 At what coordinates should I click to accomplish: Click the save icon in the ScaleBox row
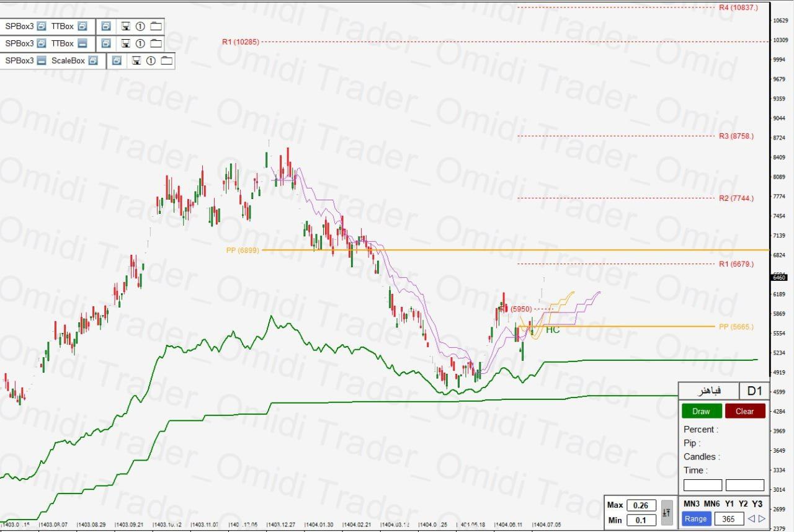tap(136, 61)
